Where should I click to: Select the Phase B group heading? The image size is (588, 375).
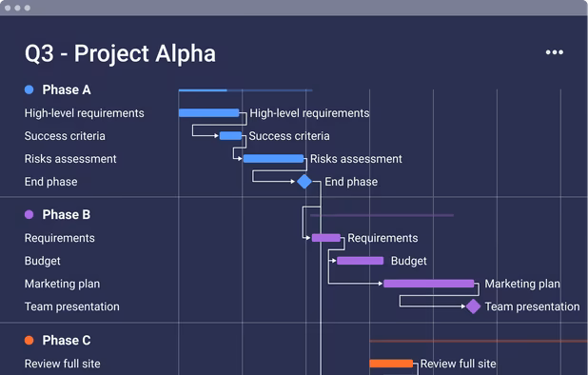pyautogui.click(x=67, y=214)
